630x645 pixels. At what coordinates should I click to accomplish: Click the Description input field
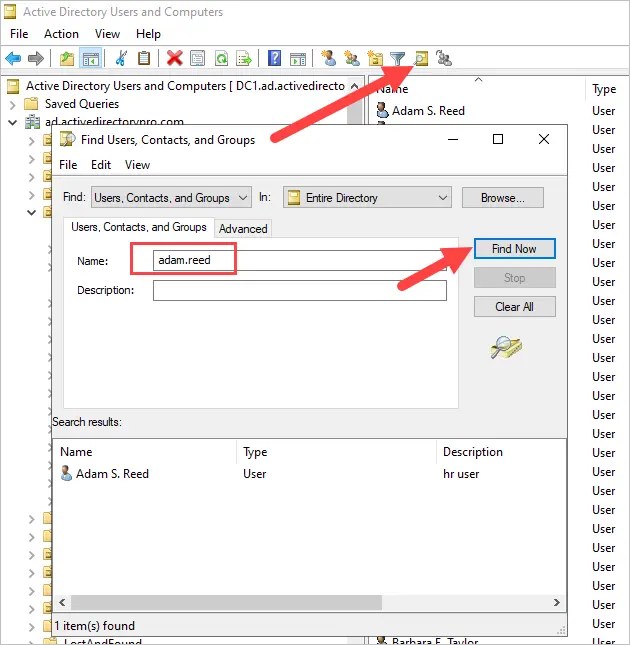pos(299,290)
